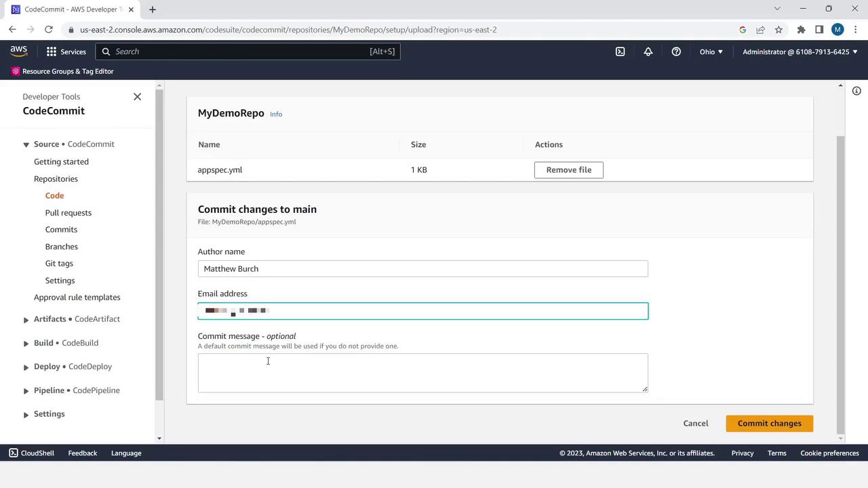Open the notifications bell
The height and width of the screenshot is (488, 868).
[x=648, y=52]
